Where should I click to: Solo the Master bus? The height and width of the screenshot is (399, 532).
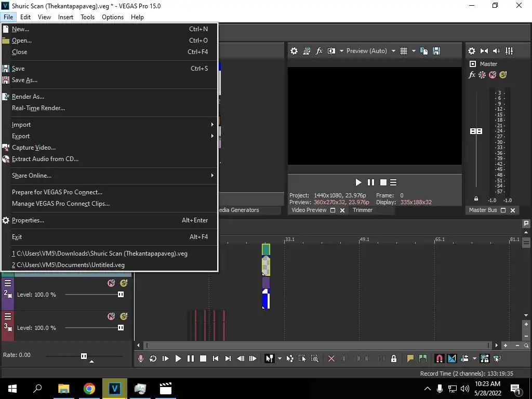pos(503,75)
